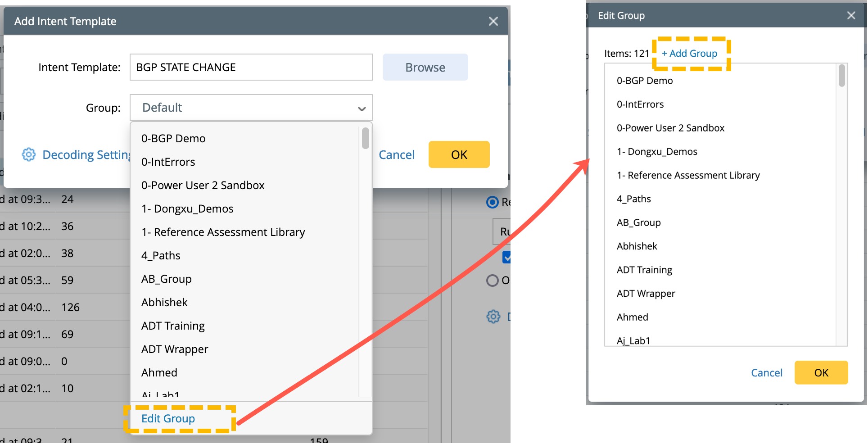Expand the Group dropdown showing Default
Screen dimensions: 868x444
(x=251, y=108)
